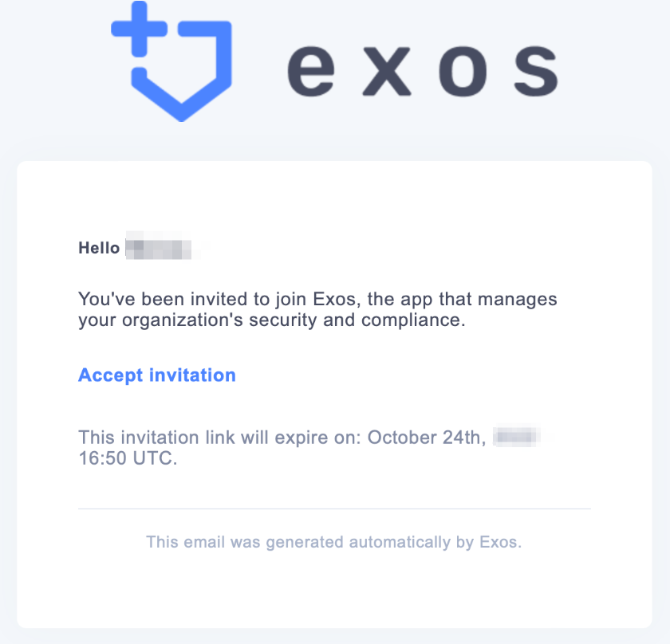The height and width of the screenshot is (644, 670).
Task: Click the You've been invited paragraph
Action: (x=317, y=309)
